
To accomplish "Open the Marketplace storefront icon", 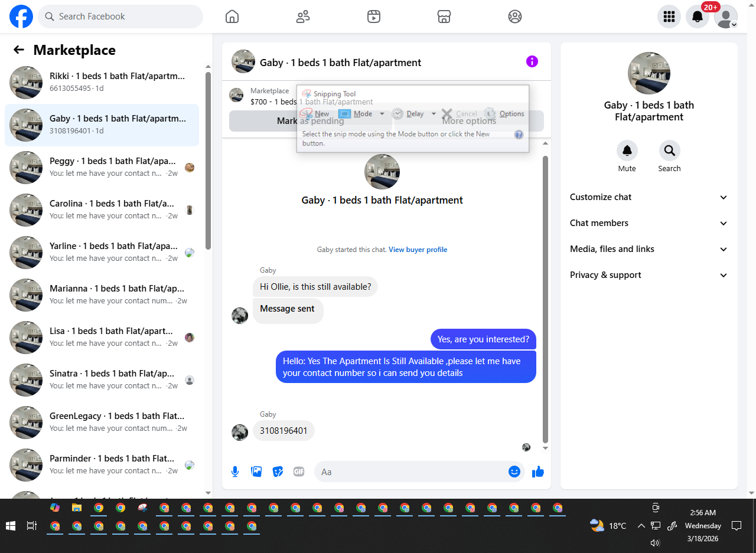I will coord(444,17).
